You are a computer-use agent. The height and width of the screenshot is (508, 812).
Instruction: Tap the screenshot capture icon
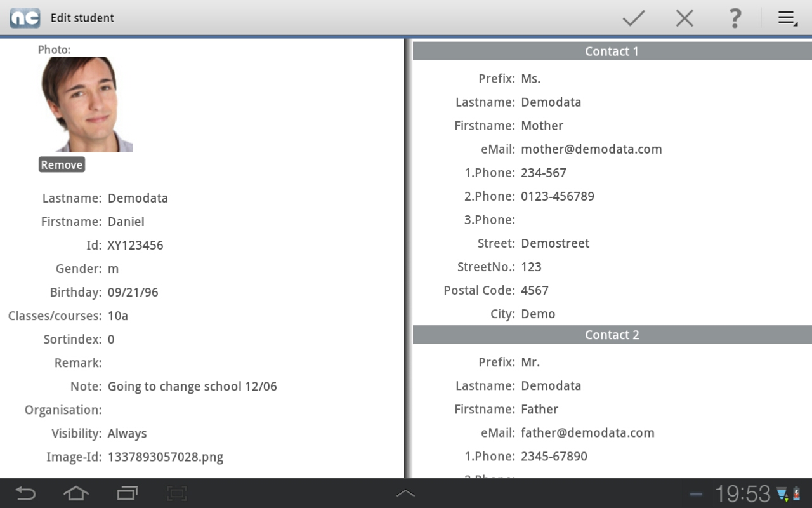[x=177, y=493]
